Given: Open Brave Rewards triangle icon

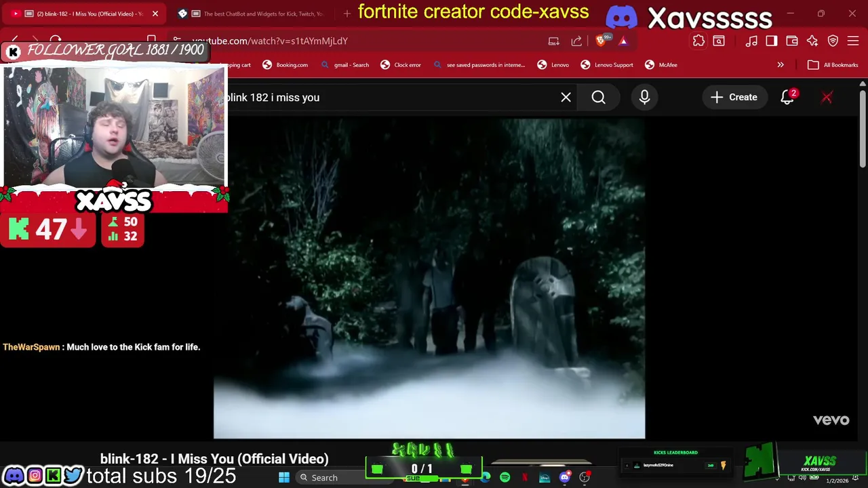Looking at the screenshot, I should click(x=623, y=41).
